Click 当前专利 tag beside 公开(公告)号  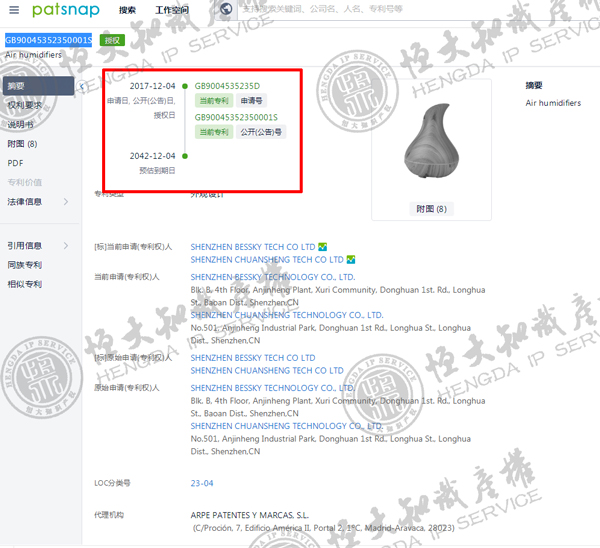(214, 132)
